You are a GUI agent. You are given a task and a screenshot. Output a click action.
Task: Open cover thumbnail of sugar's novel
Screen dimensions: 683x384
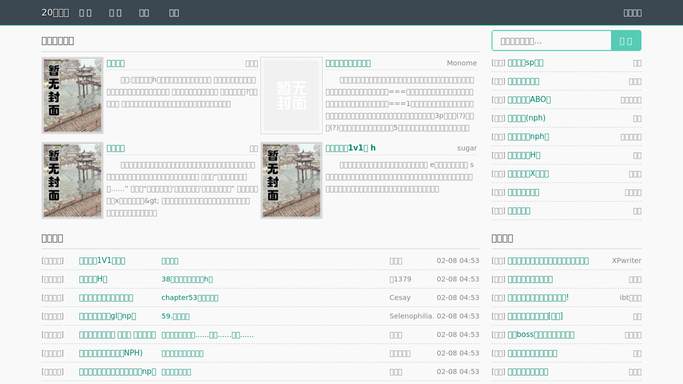pyautogui.click(x=291, y=180)
